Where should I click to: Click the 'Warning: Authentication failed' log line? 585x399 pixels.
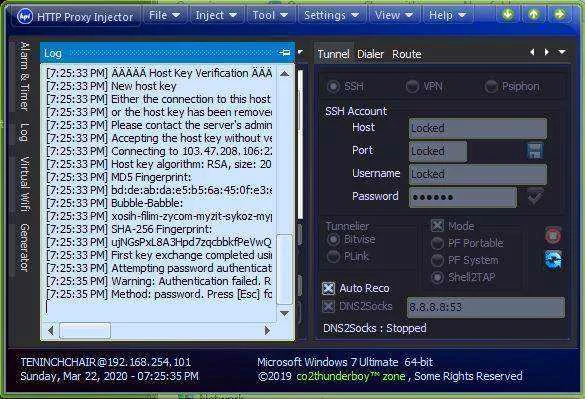click(x=159, y=281)
